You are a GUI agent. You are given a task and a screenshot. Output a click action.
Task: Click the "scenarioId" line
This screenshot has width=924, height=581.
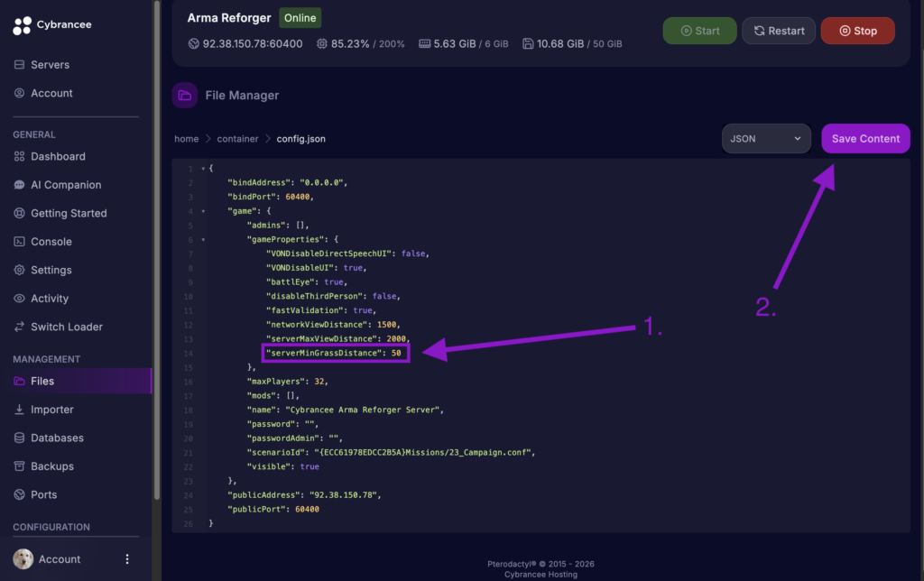click(x=392, y=453)
